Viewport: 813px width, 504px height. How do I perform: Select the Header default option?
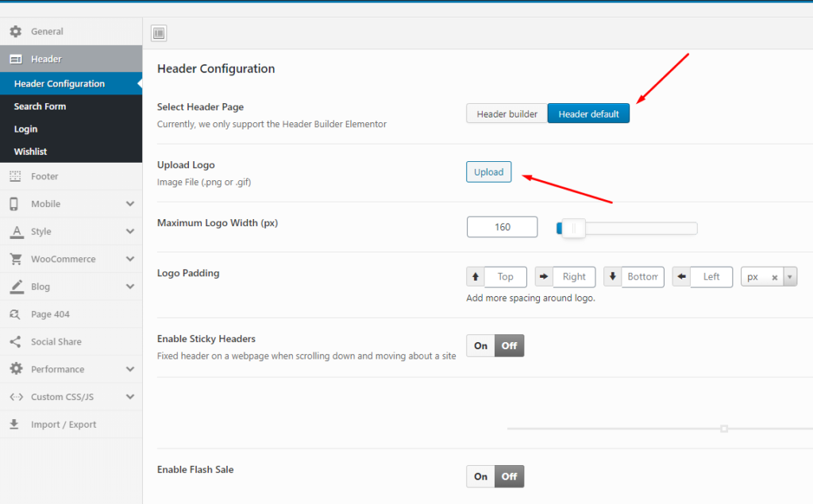pyautogui.click(x=588, y=113)
